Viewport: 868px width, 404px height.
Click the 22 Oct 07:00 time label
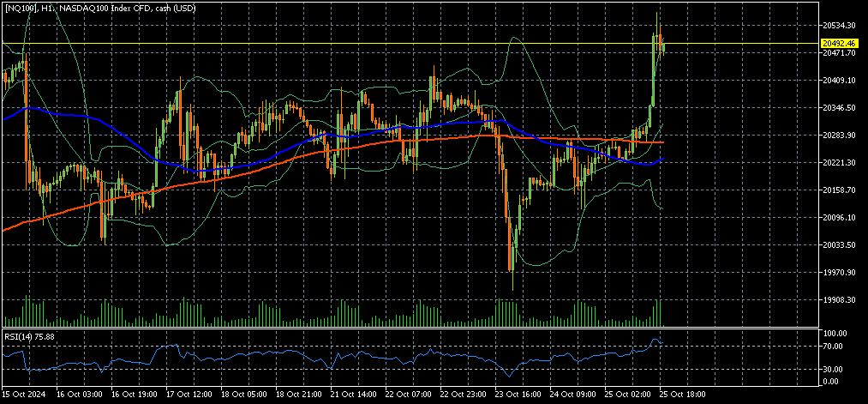click(x=408, y=395)
